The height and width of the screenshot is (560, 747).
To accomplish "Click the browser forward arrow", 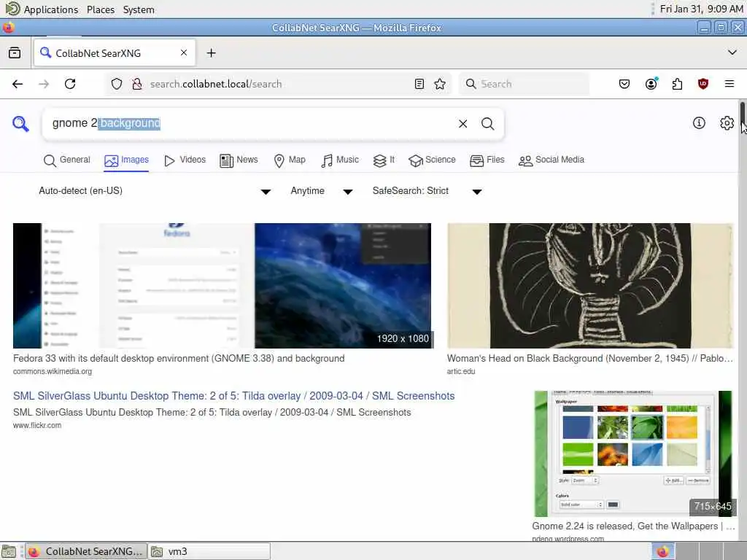I will coord(44,84).
